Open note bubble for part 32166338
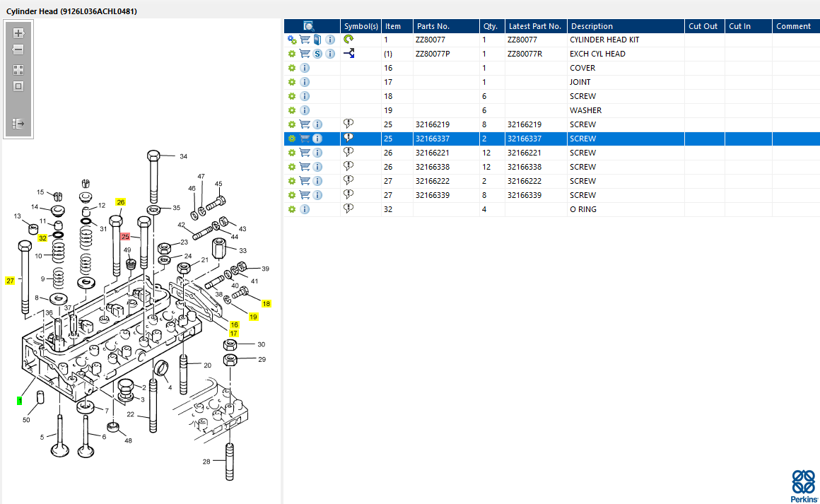The height and width of the screenshot is (504, 820). pyautogui.click(x=348, y=166)
